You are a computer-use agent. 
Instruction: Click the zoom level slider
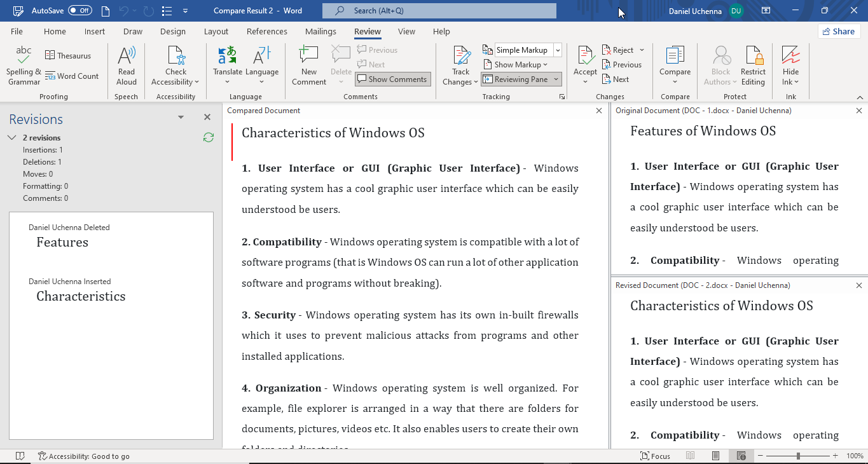pyautogui.click(x=797, y=456)
